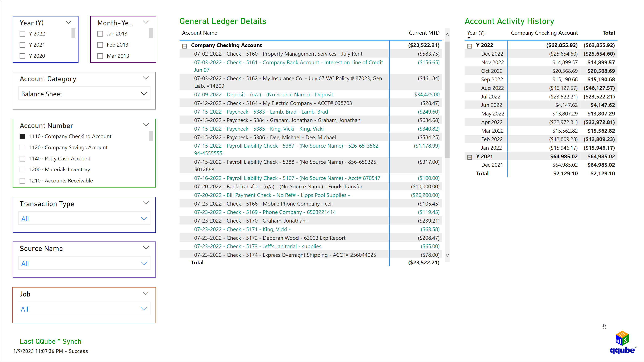Uncheck the 1110 Company Checking Account filter
The image size is (644, 362).
pyautogui.click(x=22, y=136)
